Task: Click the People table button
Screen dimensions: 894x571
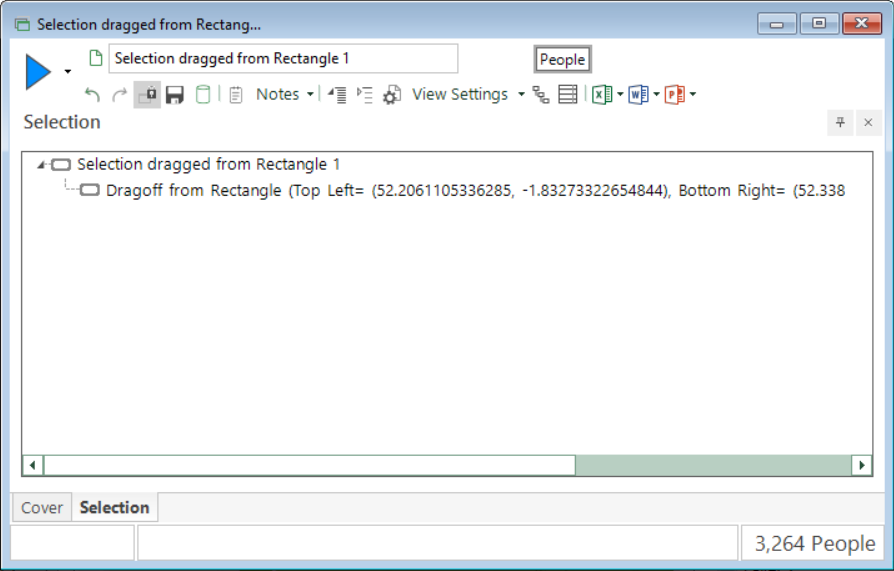Action: (x=562, y=59)
